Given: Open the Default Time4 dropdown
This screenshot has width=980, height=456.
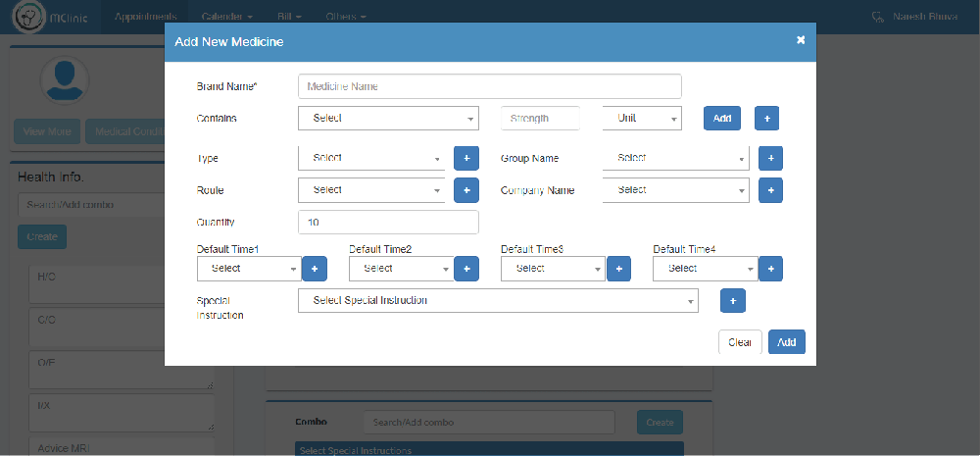Looking at the screenshot, I should coord(706,269).
